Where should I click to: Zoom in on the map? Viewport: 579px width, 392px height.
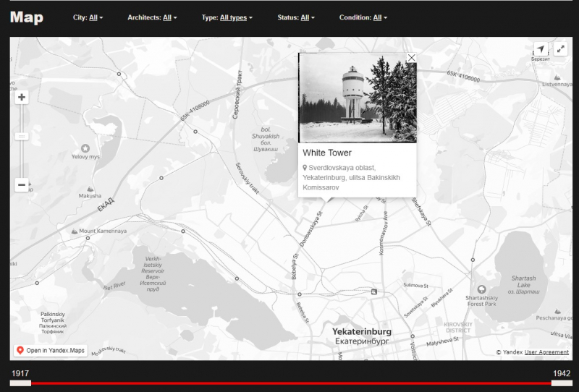pos(22,98)
